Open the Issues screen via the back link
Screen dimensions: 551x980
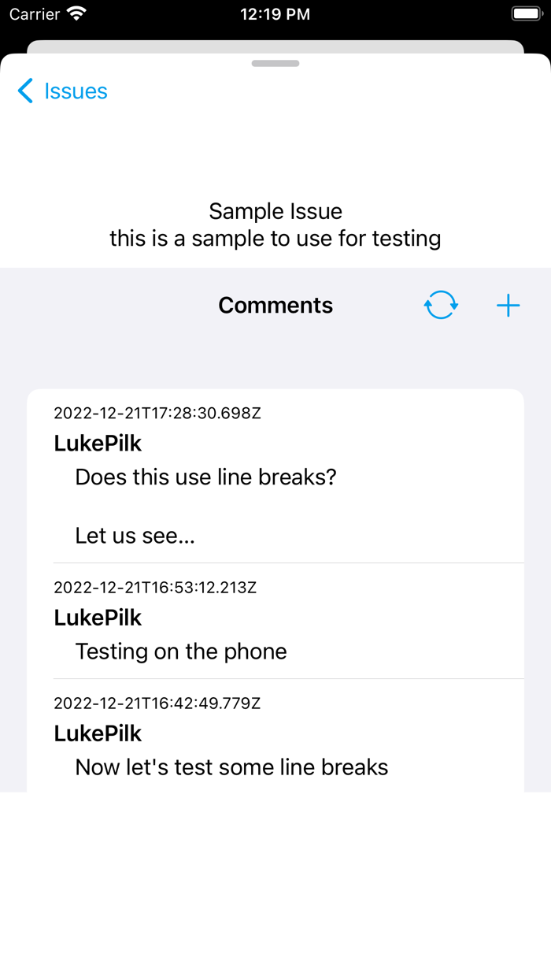click(x=76, y=91)
